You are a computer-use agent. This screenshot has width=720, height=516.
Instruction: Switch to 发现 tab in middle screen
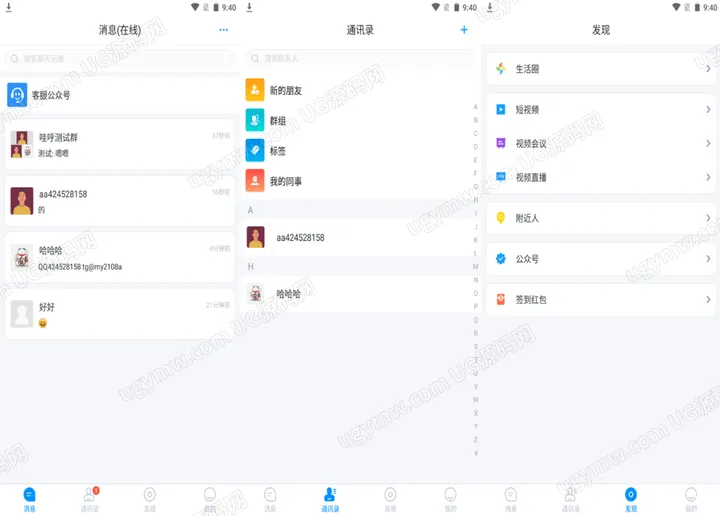pos(390,499)
